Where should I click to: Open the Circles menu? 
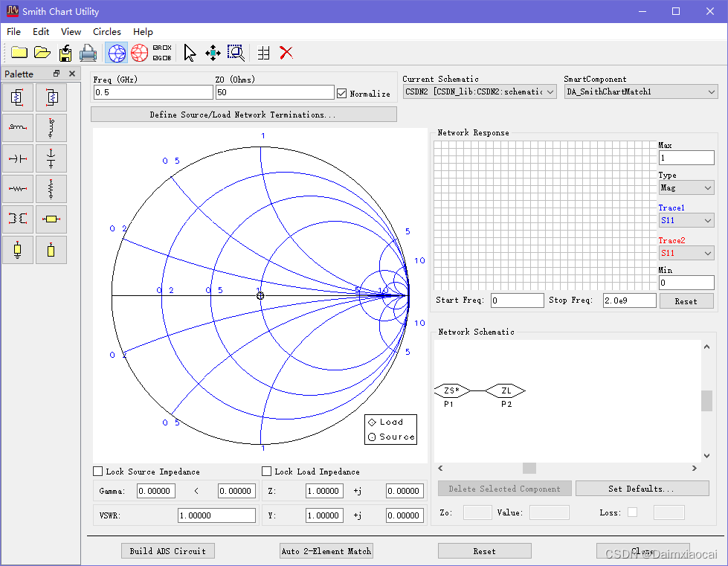[107, 31]
